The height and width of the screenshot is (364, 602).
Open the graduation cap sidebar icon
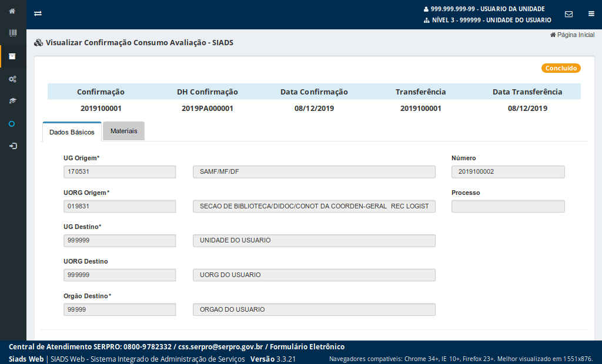pyautogui.click(x=13, y=101)
